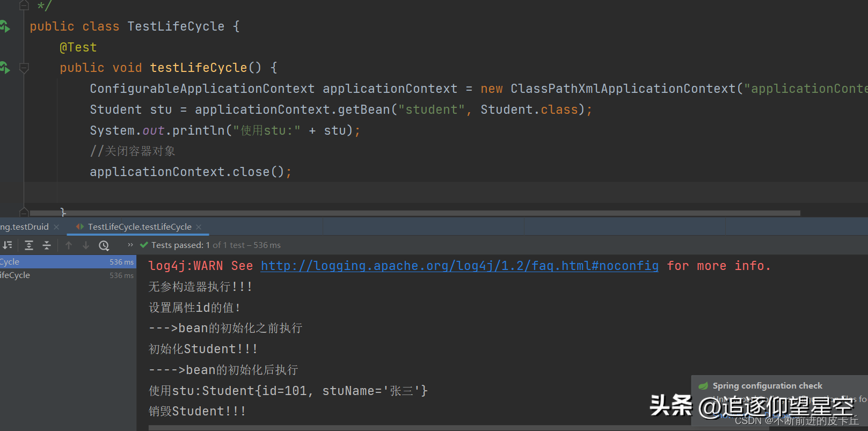868x431 pixels.
Task: Click console line 无参构造器执行!!!
Action: pos(200,287)
